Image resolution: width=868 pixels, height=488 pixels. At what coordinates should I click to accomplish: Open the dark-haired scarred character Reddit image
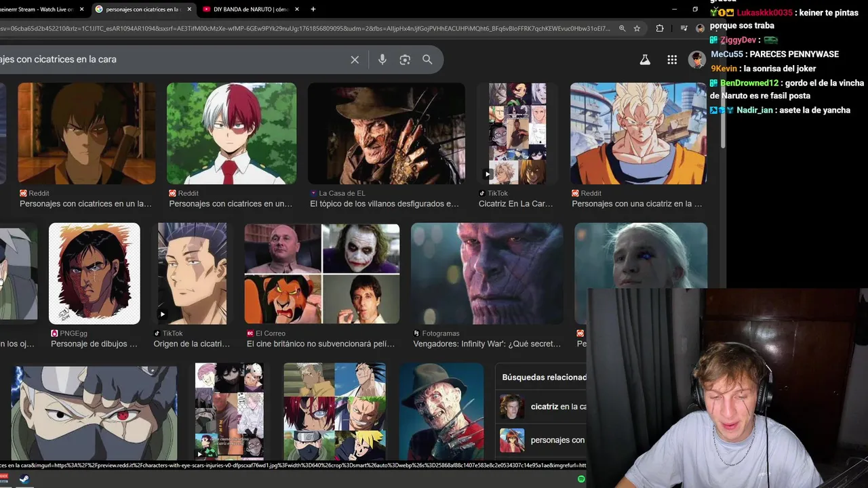tap(86, 134)
